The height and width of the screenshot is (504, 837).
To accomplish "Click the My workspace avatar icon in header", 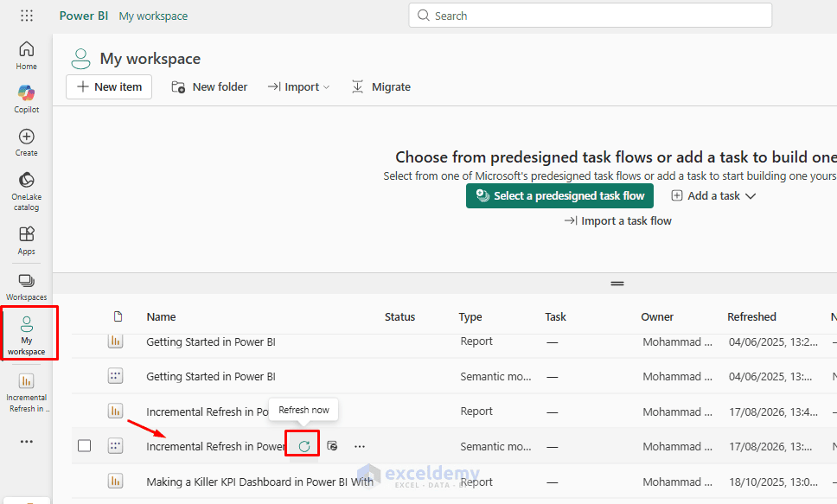I will (x=80, y=59).
